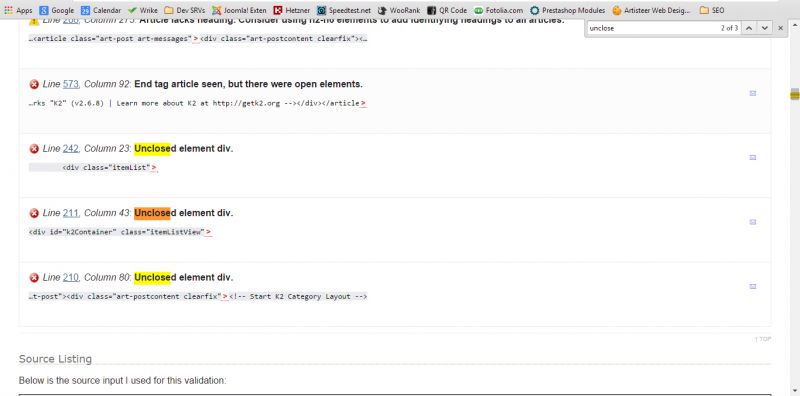800x396 pixels.
Task: Go to next find match
Action: pyautogui.click(x=764, y=28)
